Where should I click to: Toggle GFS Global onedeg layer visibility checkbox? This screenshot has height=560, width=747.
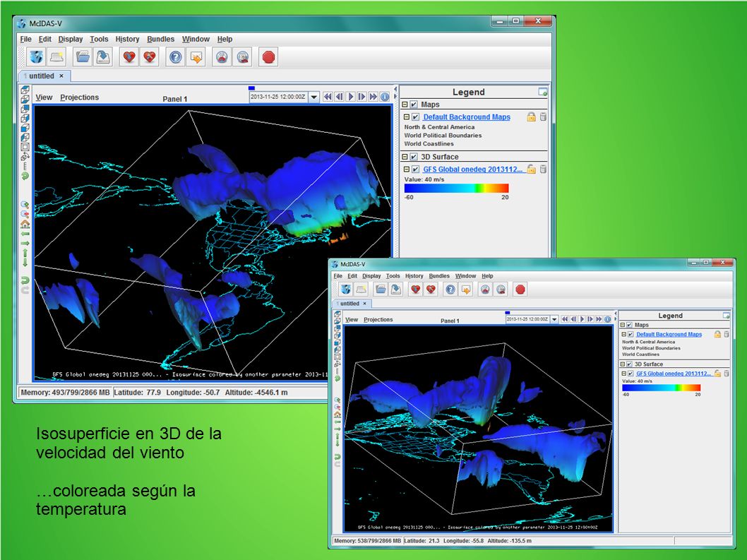(415, 169)
